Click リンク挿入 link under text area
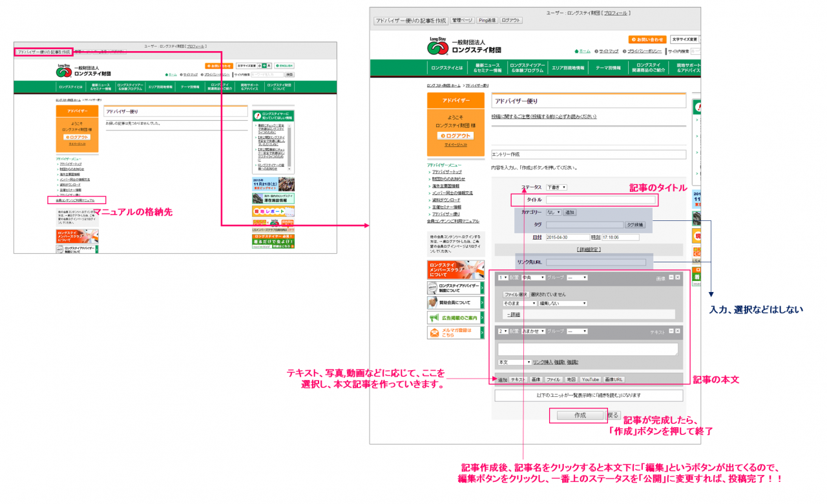Image resolution: width=827 pixels, height=504 pixels. coord(543,362)
